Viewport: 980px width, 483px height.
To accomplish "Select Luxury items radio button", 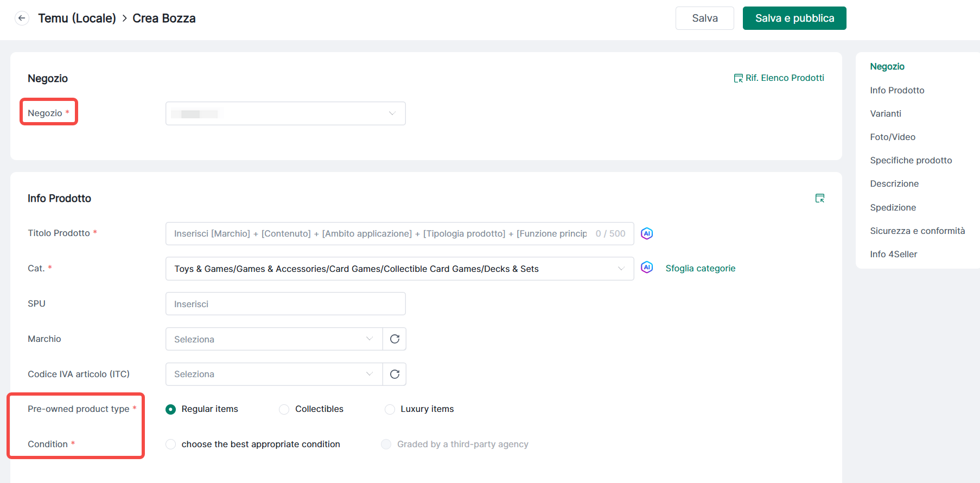I will [390, 409].
